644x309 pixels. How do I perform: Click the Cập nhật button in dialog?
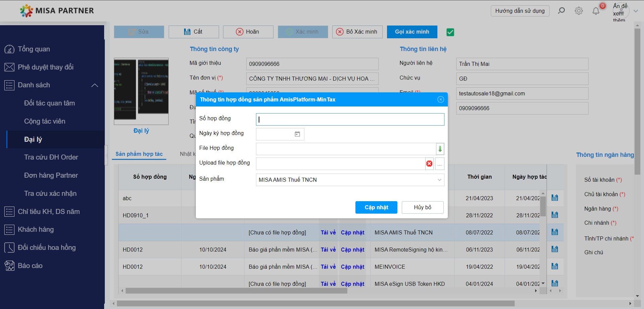point(376,207)
